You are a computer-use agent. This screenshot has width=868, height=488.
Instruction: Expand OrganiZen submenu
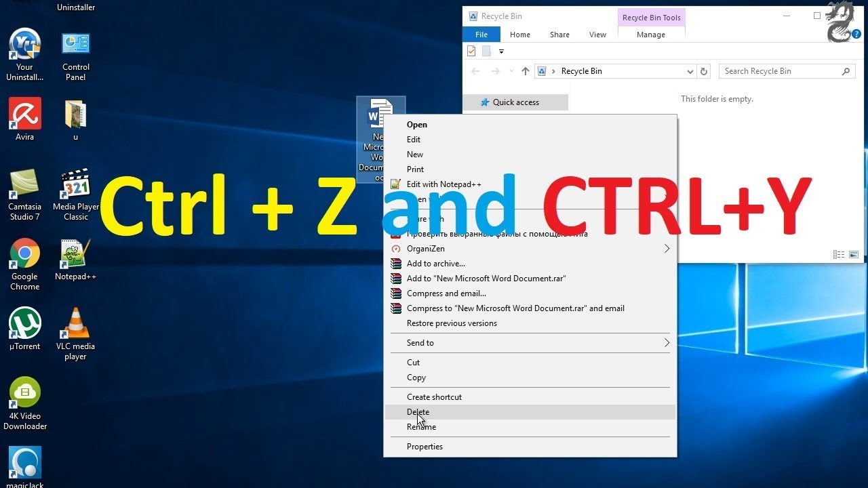pyautogui.click(x=530, y=249)
